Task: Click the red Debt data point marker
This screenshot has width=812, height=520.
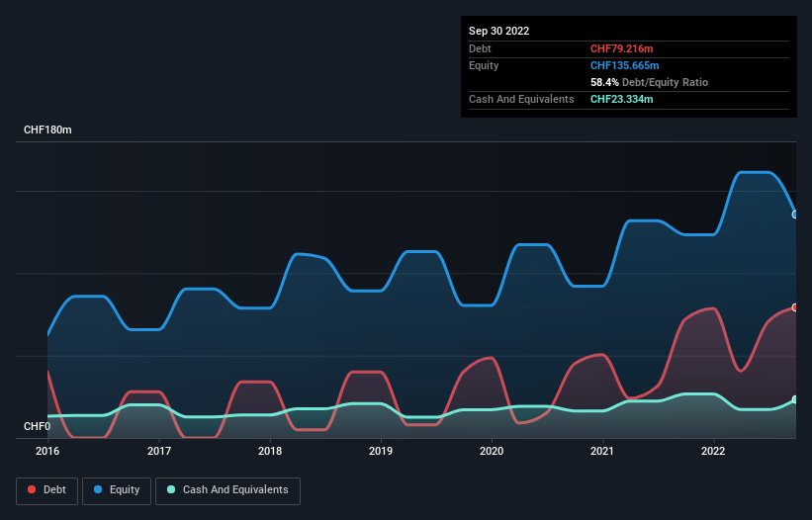Action: 795,307
